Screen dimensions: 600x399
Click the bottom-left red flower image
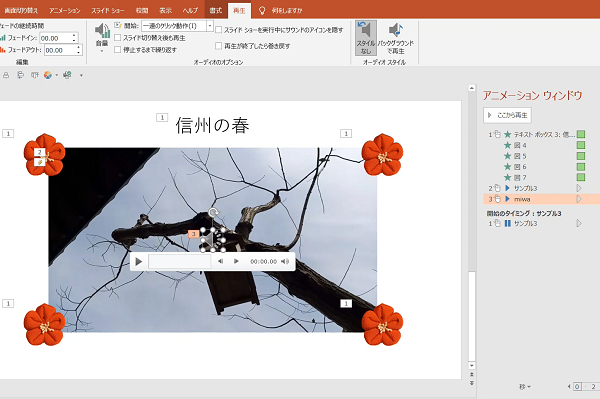point(44,324)
